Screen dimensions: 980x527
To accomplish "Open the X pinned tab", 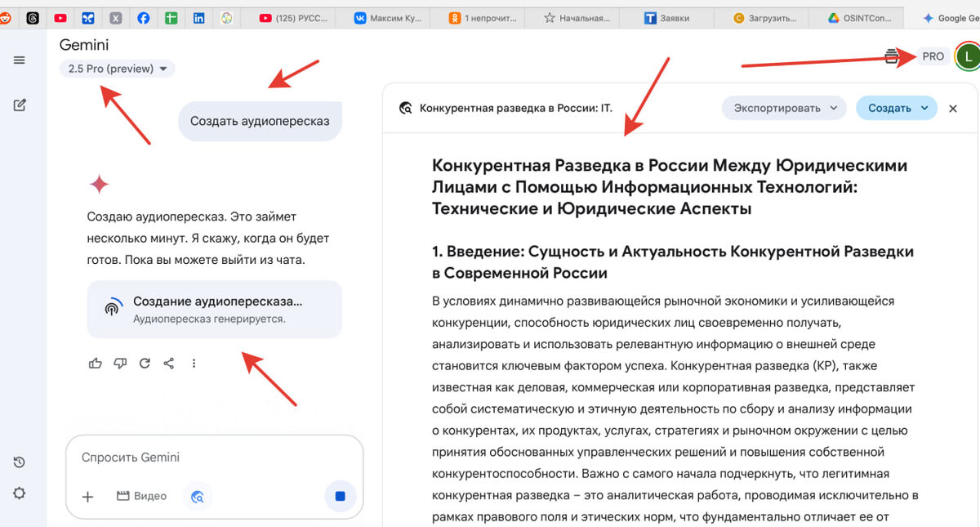I will coord(116,18).
